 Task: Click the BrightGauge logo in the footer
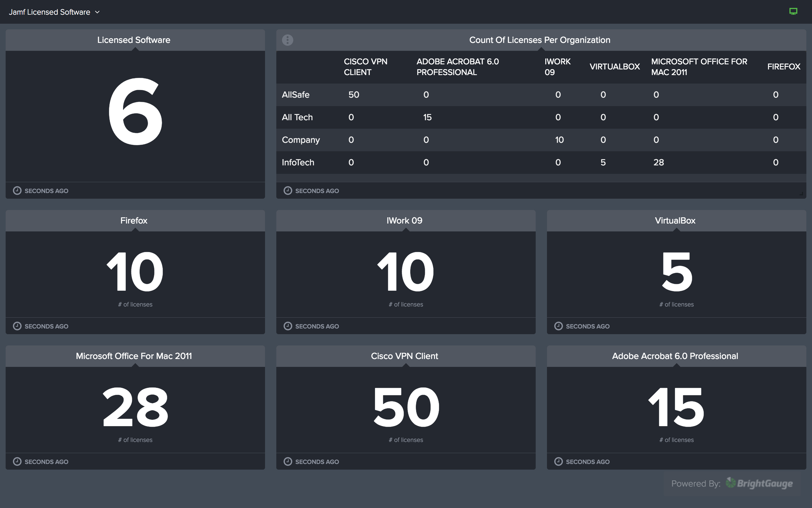[759, 483]
